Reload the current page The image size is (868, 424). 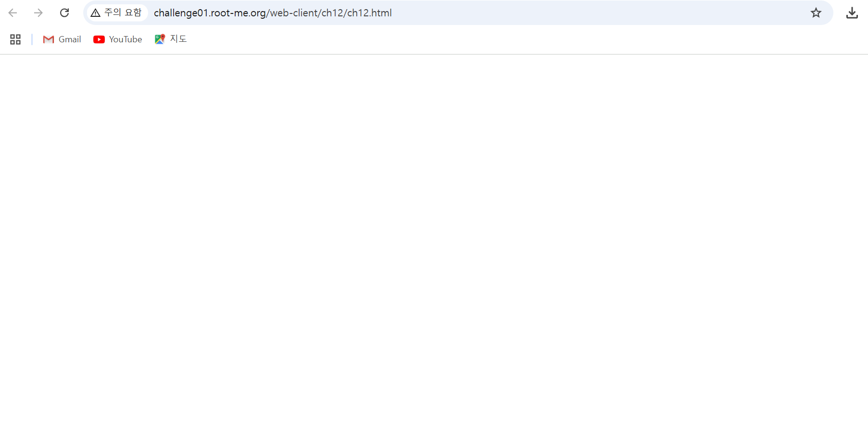(x=64, y=13)
